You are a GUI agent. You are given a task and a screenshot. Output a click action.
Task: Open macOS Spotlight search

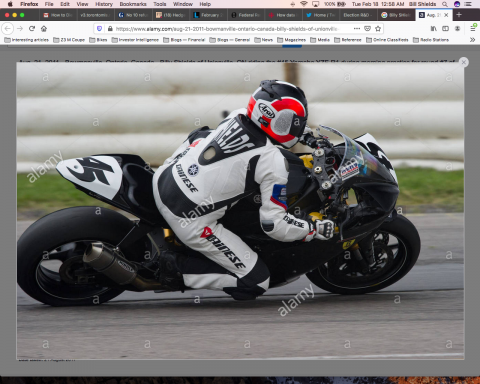(445, 4)
